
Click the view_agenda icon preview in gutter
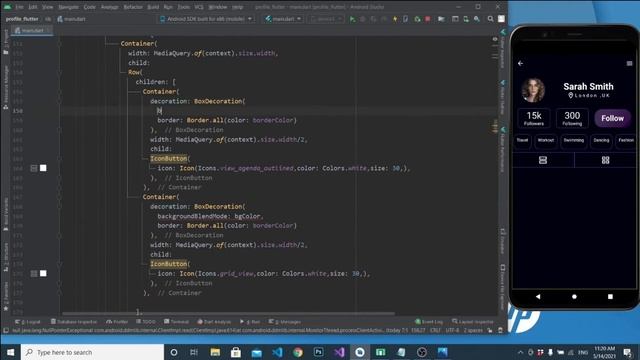pyautogui.click(x=34, y=168)
